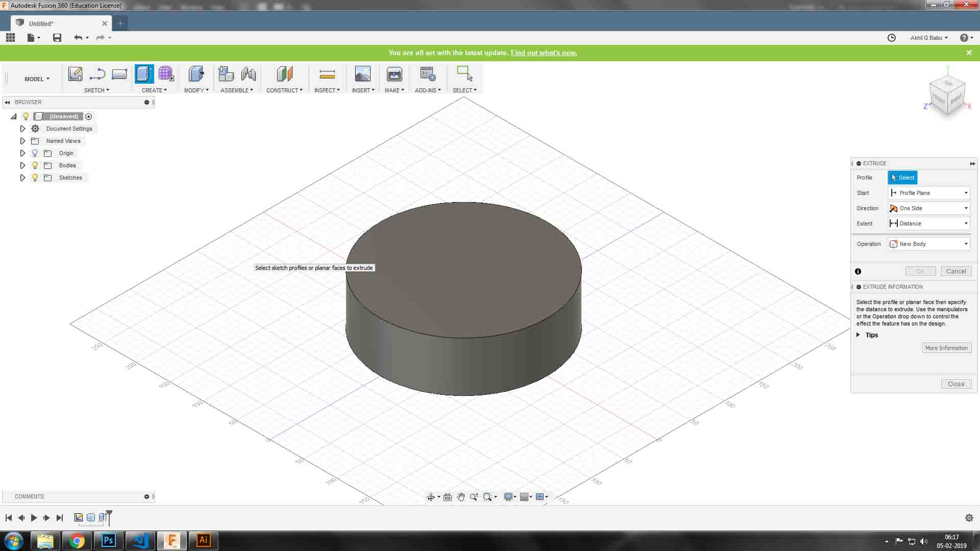
Task: Click Cancel in the Extrude dialog
Action: click(955, 271)
